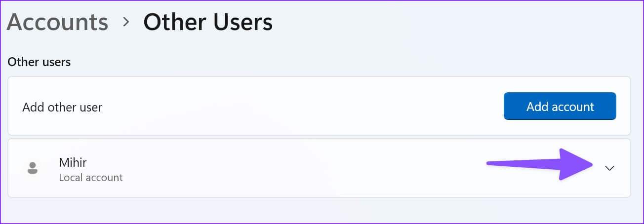Viewport: 644px width, 224px height.
Task: Click the purple arrow annotation pointing at chevron
Action: point(540,164)
